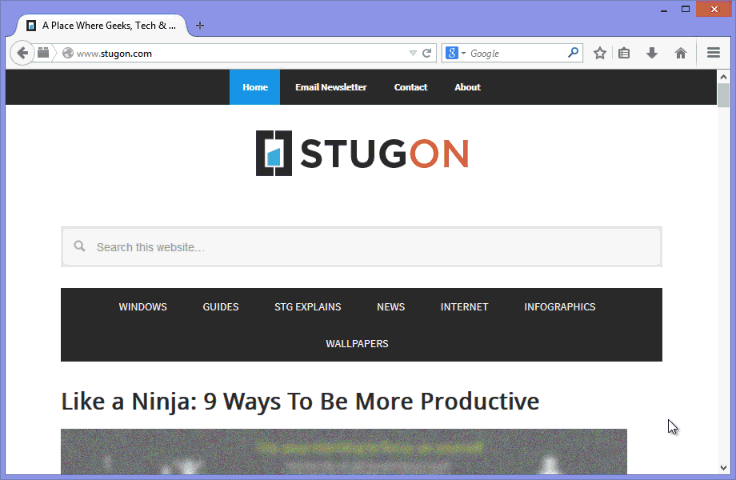Go to the Contact page
Viewport: 736px width, 480px height.
(411, 87)
